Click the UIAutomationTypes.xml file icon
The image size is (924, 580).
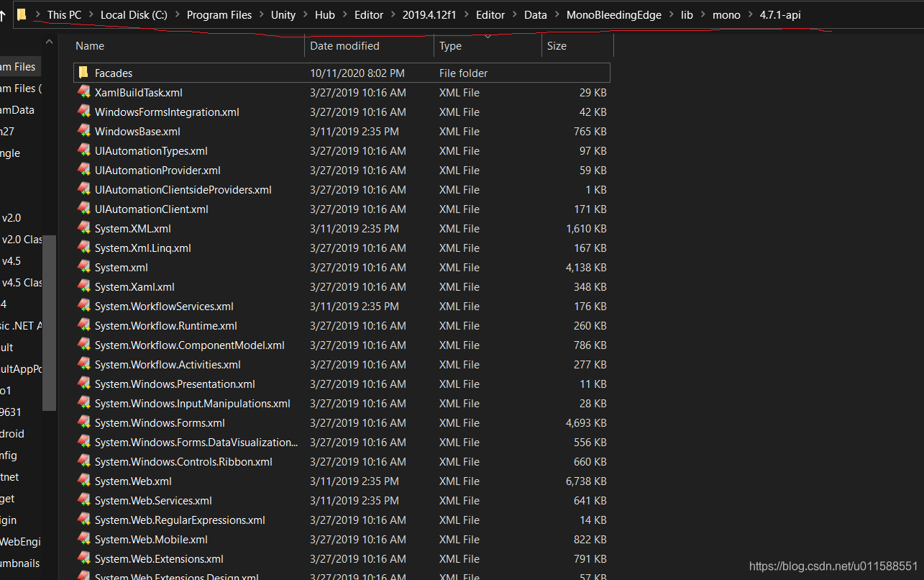(x=83, y=150)
